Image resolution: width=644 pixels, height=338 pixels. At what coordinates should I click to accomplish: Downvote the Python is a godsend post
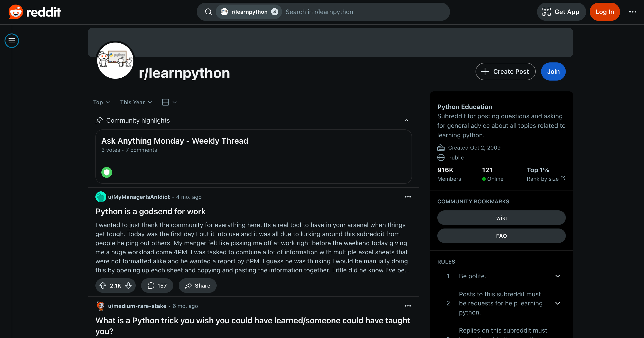[128, 286]
